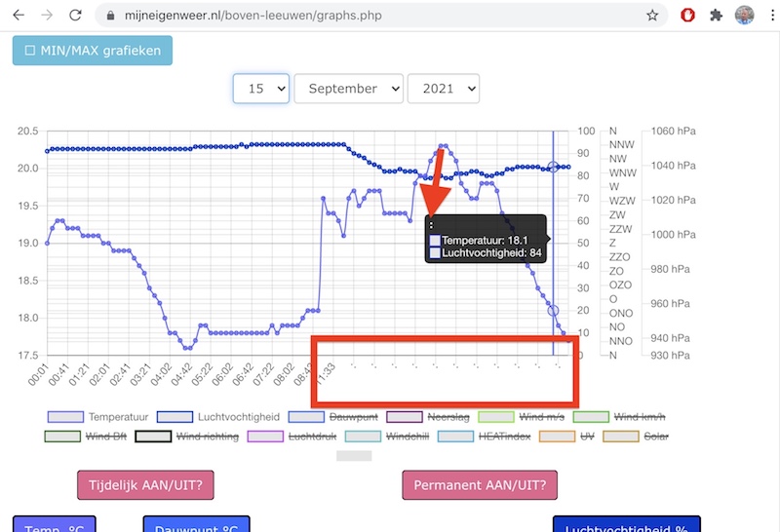Open the Chrome profile avatar
This screenshot has height=532, width=780.
744,16
